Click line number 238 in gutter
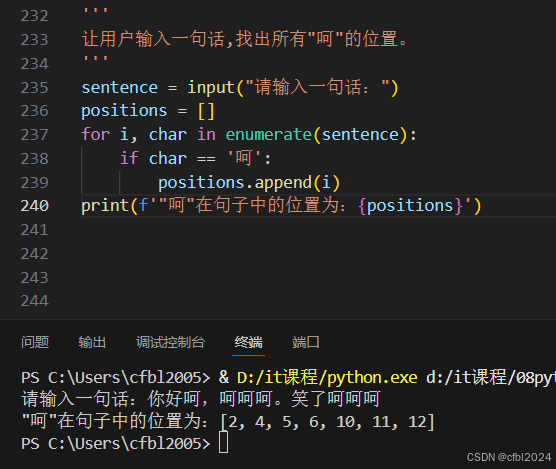 click(x=34, y=158)
